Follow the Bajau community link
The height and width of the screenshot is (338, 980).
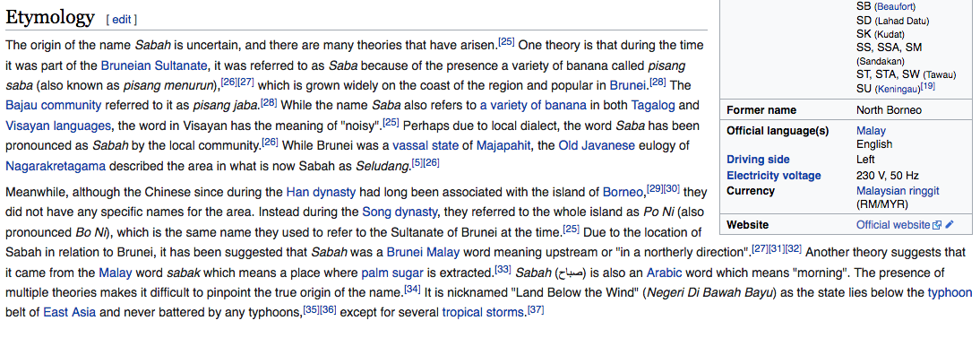pos(53,105)
